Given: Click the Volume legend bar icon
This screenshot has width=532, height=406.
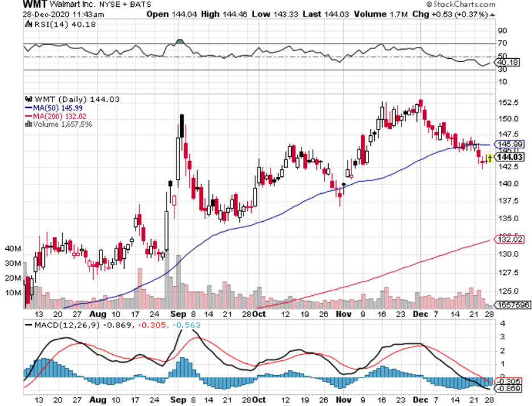Looking at the screenshot, I should [27, 124].
